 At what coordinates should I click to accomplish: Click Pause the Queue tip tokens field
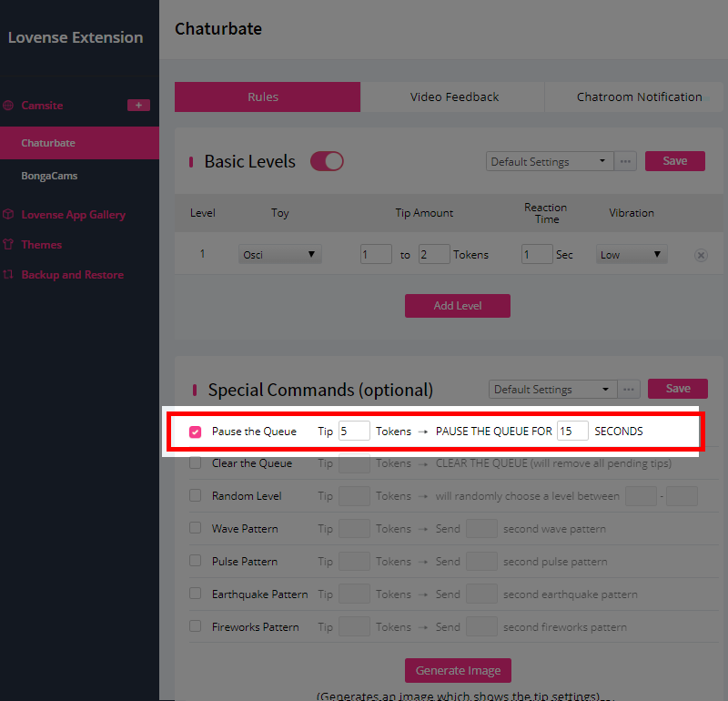point(354,432)
